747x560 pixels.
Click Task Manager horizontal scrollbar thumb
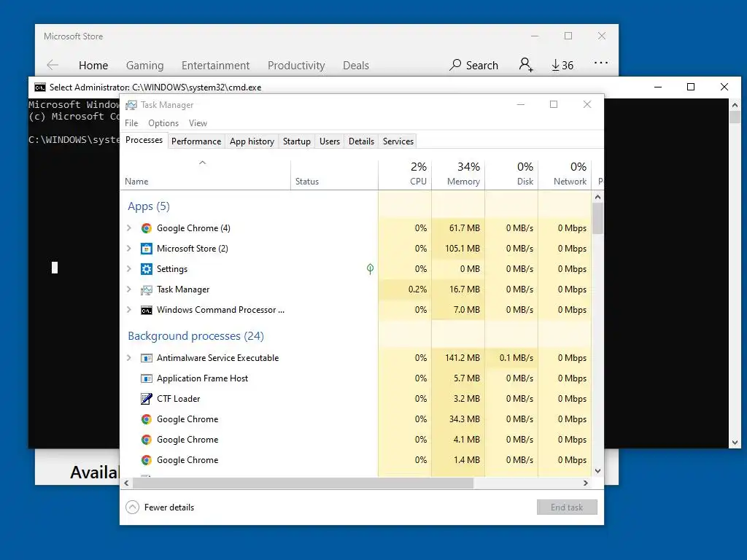(x=303, y=483)
